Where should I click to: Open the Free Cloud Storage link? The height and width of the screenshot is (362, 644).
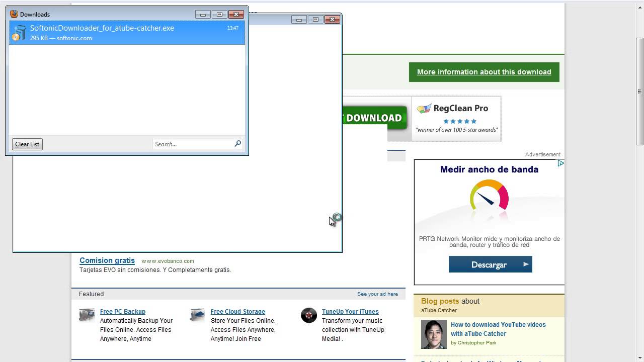coord(238,312)
